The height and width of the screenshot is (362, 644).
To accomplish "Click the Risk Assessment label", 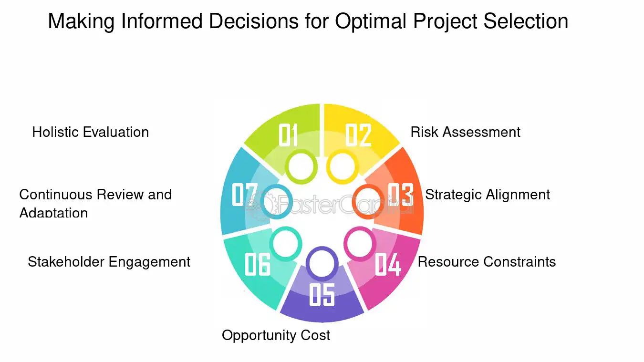I will [466, 132].
